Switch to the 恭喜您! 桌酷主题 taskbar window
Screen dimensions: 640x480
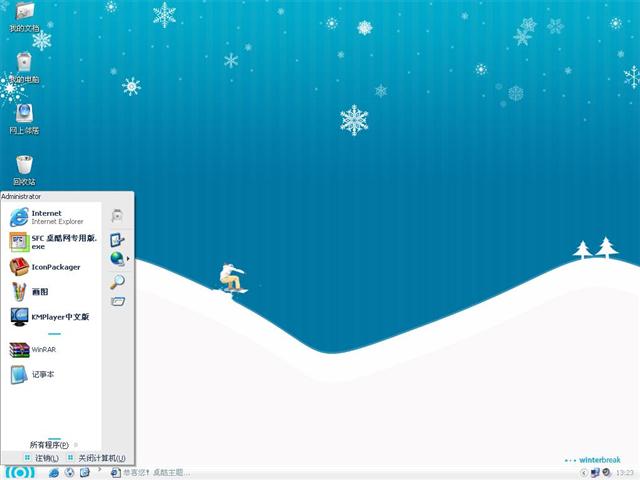click(150, 473)
